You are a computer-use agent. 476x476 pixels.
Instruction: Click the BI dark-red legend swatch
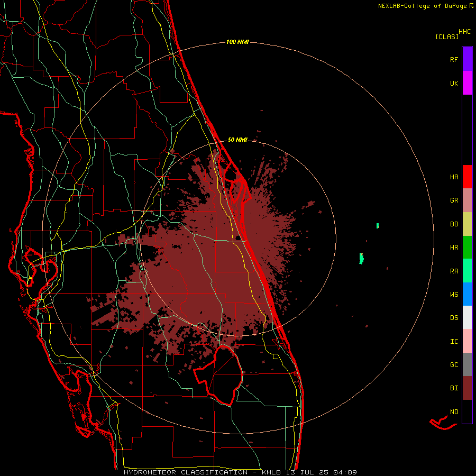pyautogui.click(x=467, y=388)
